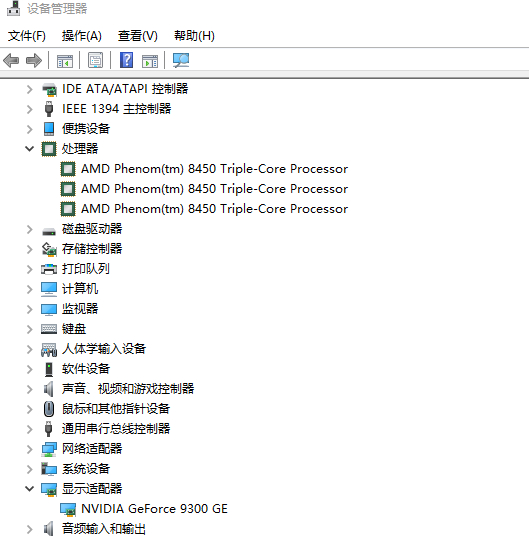The width and height of the screenshot is (529, 536).
Task: Collapse the 处理器 category
Action: pos(30,149)
